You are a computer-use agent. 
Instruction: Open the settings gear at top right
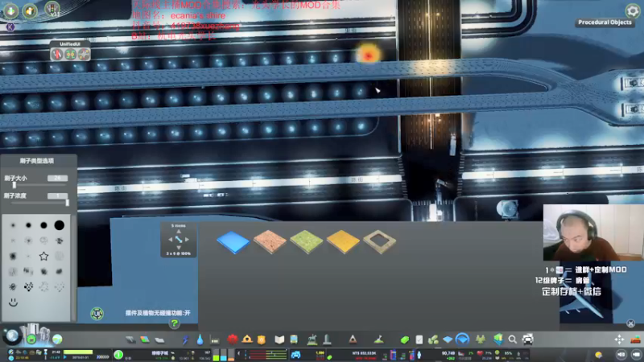(x=633, y=11)
